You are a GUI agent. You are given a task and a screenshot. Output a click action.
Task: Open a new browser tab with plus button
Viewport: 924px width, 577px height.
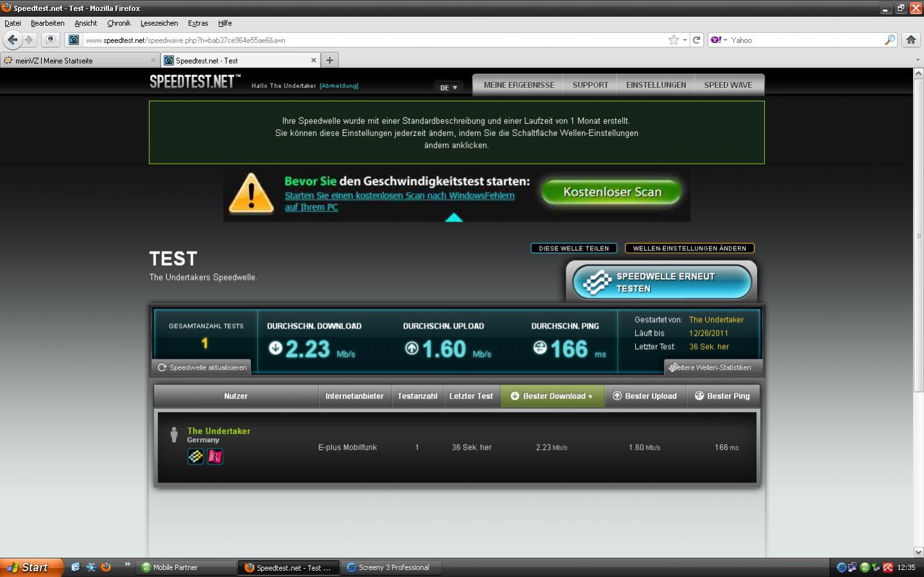[x=329, y=60]
